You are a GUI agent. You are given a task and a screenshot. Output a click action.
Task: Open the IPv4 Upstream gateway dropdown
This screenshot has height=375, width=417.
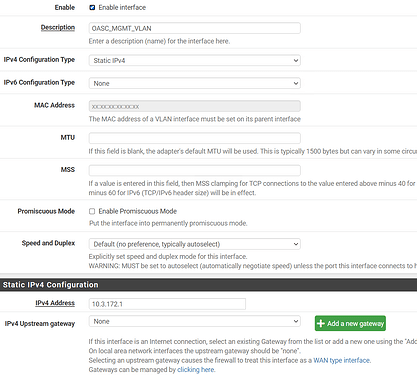[x=195, y=321]
